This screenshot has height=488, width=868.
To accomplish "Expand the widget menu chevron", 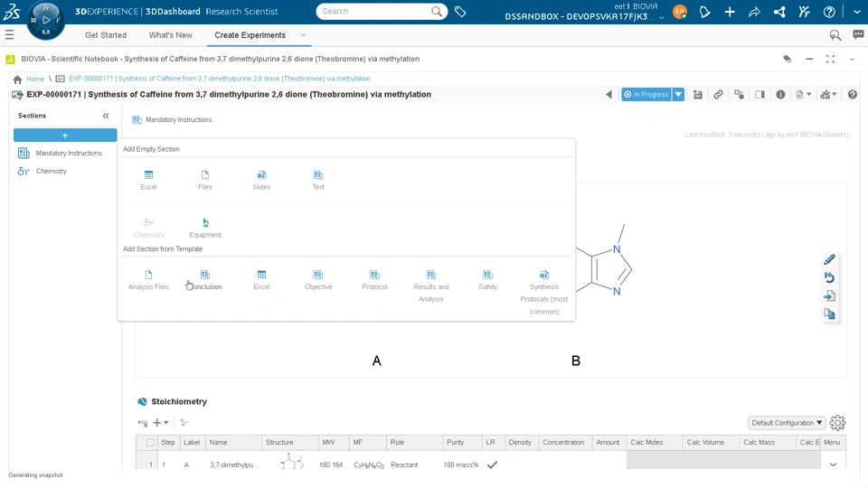I will coord(852,60).
